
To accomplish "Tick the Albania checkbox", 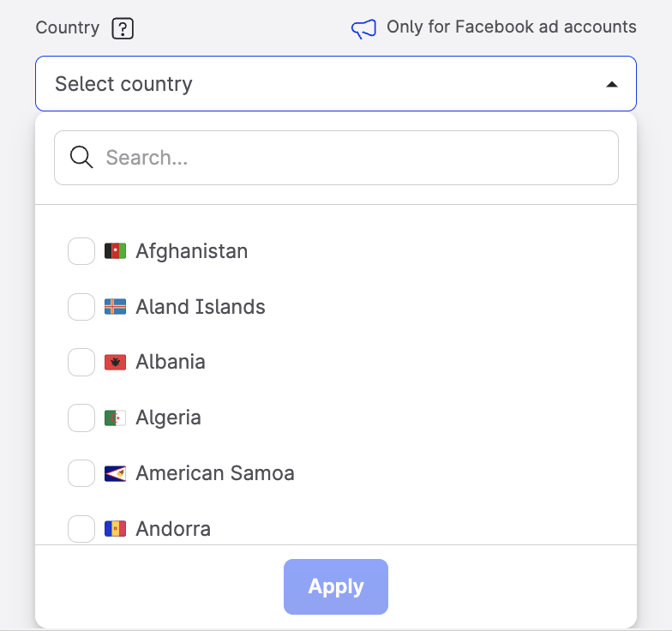I will (81, 363).
